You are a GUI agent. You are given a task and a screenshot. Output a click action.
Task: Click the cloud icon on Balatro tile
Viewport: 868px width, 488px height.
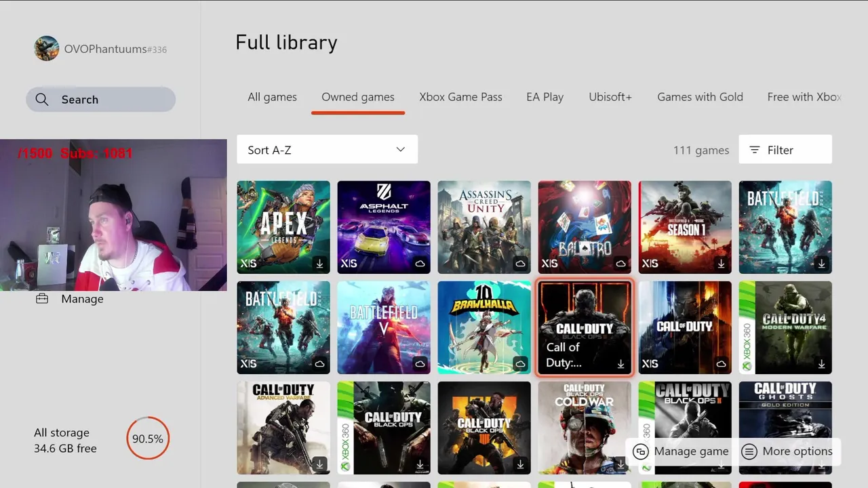(620, 263)
